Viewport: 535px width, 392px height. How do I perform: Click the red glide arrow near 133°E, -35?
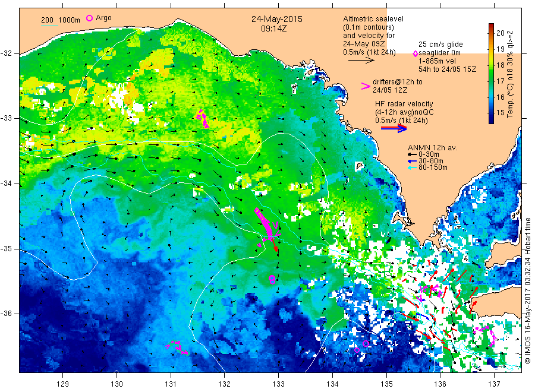coord(274,245)
